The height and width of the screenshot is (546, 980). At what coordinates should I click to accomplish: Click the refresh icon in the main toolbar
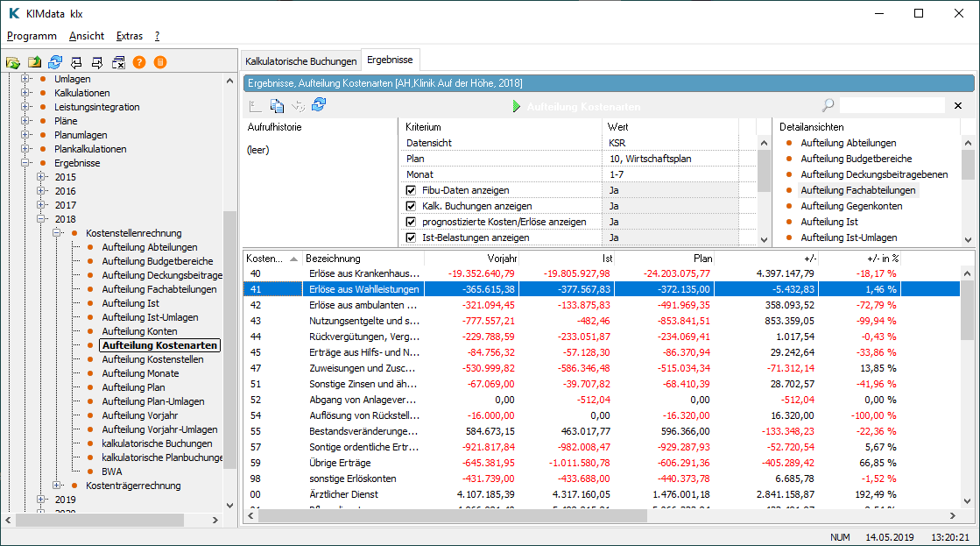54,63
